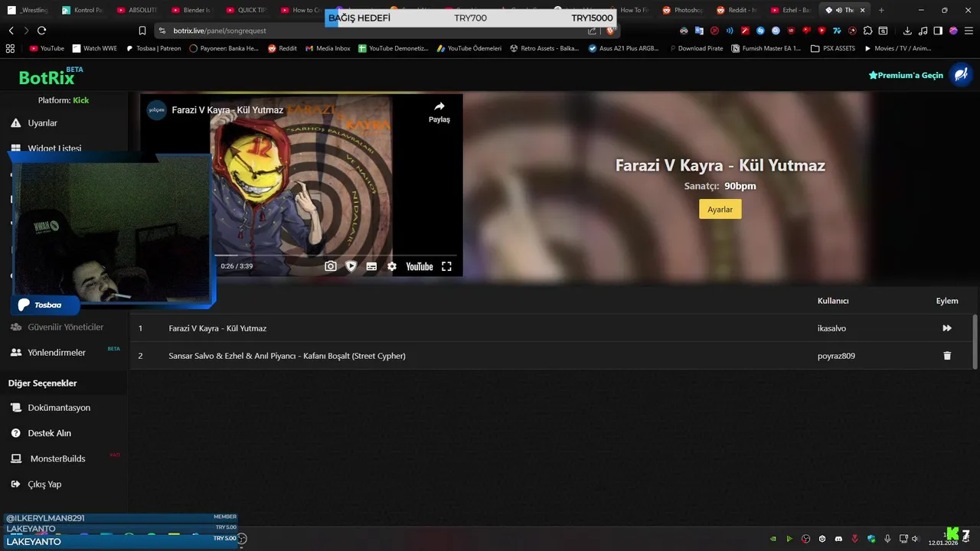The height and width of the screenshot is (551, 980).
Task: Click the microphone icon in system tray
Action: [x=887, y=539]
